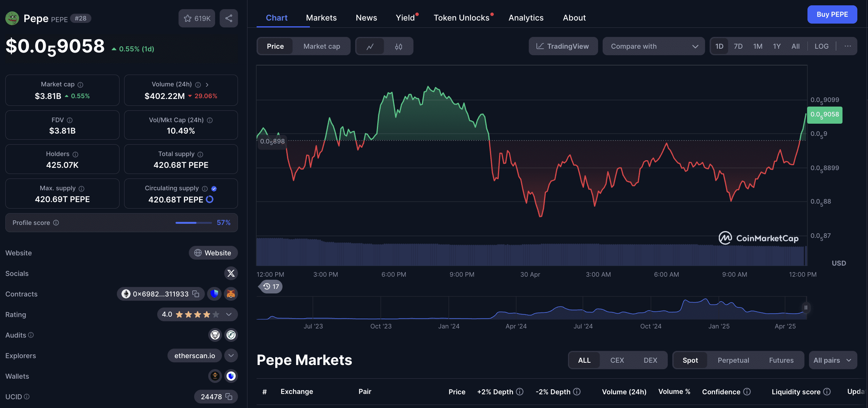
Task: Click the supply ring indicator beside 420.68T PEPE
Action: tap(210, 199)
